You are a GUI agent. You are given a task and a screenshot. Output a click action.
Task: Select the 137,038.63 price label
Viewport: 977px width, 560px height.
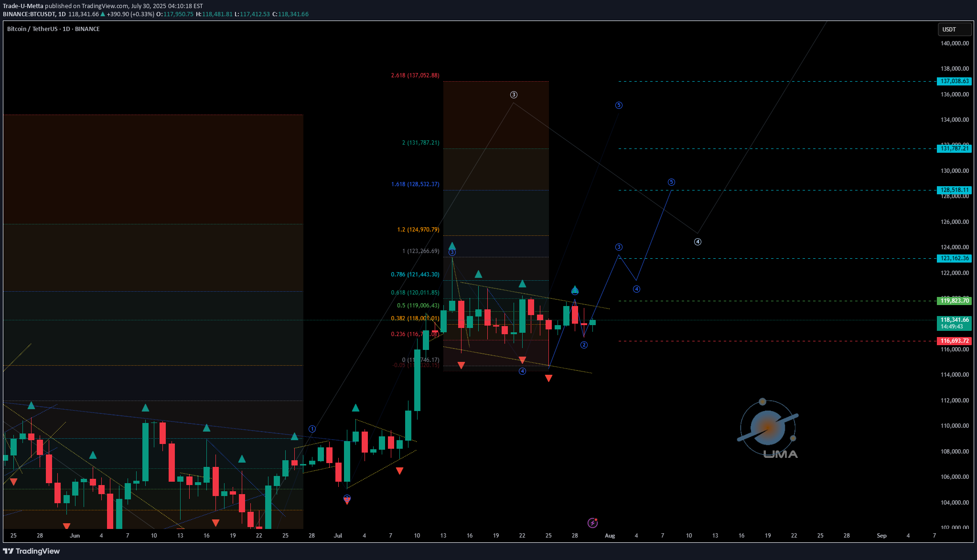pyautogui.click(x=954, y=81)
